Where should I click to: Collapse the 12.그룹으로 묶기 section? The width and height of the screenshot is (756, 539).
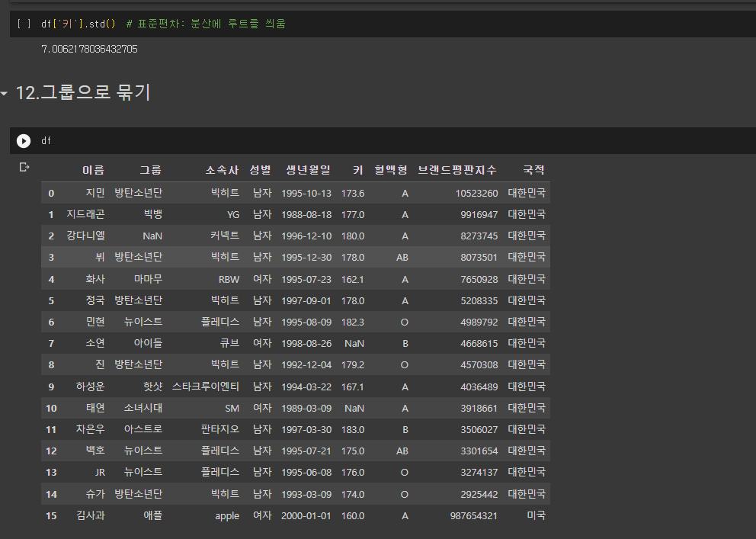(x=5, y=93)
